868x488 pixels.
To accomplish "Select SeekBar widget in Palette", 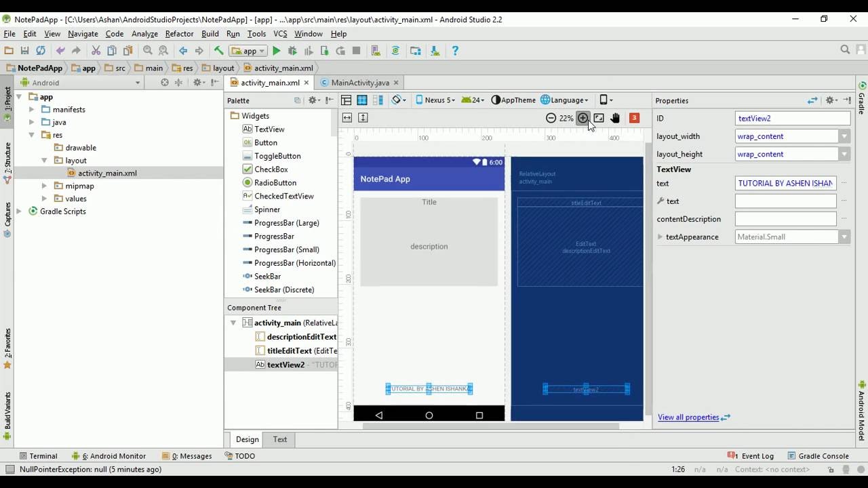I will (x=262, y=277).
